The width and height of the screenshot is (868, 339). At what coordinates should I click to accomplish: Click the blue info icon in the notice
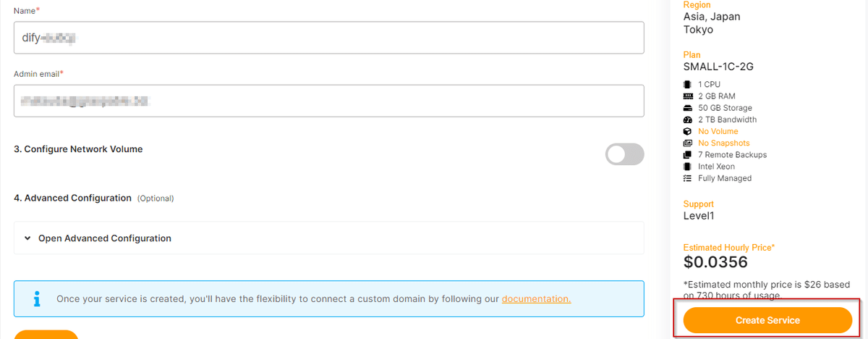coord(36,298)
